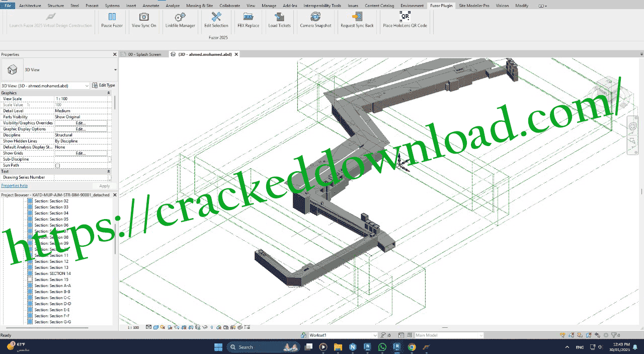The image size is (644, 354).
Task: Switch to the Site Modeller Pro tab
Action: 474,6
